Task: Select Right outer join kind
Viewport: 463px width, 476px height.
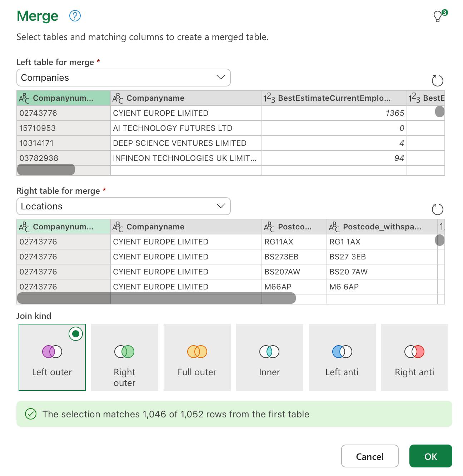Action: click(x=125, y=357)
